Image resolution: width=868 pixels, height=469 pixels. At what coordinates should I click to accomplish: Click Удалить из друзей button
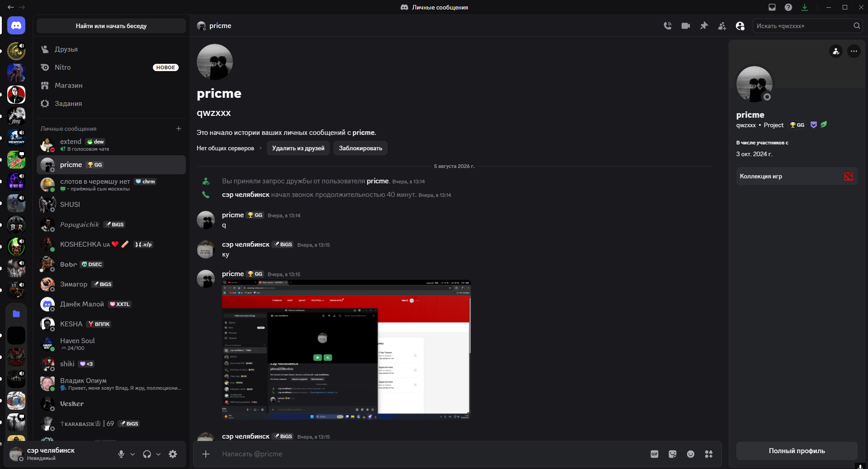[x=298, y=148]
